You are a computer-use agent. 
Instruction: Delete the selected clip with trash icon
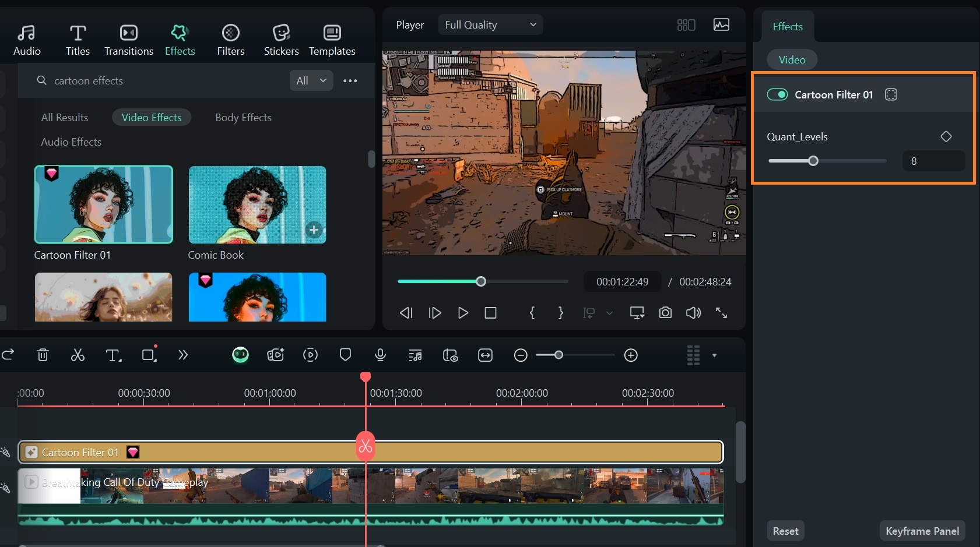click(43, 355)
